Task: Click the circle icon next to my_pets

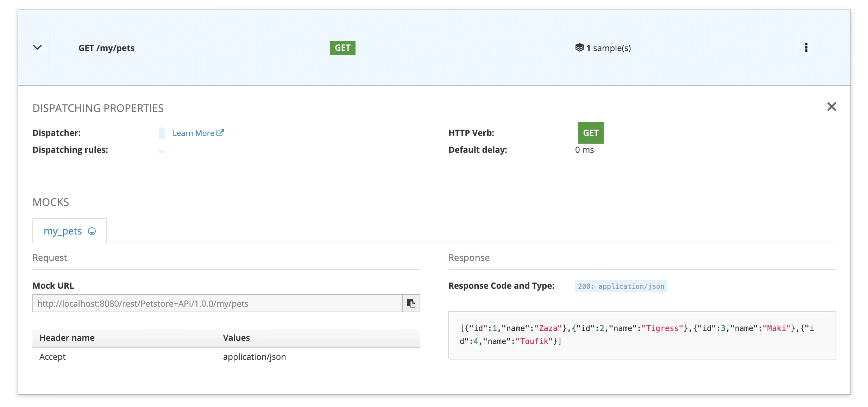Action: (92, 231)
